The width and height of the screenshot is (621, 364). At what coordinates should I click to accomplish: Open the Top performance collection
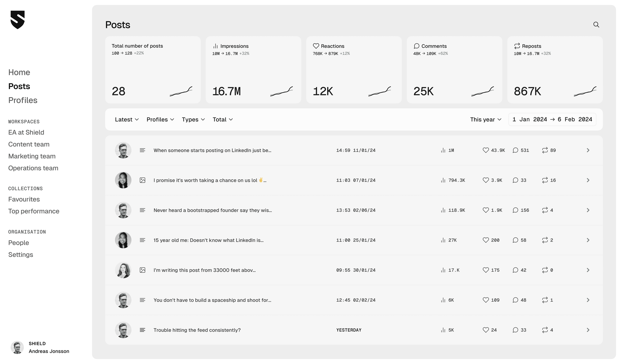pyautogui.click(x=34, y=211)
